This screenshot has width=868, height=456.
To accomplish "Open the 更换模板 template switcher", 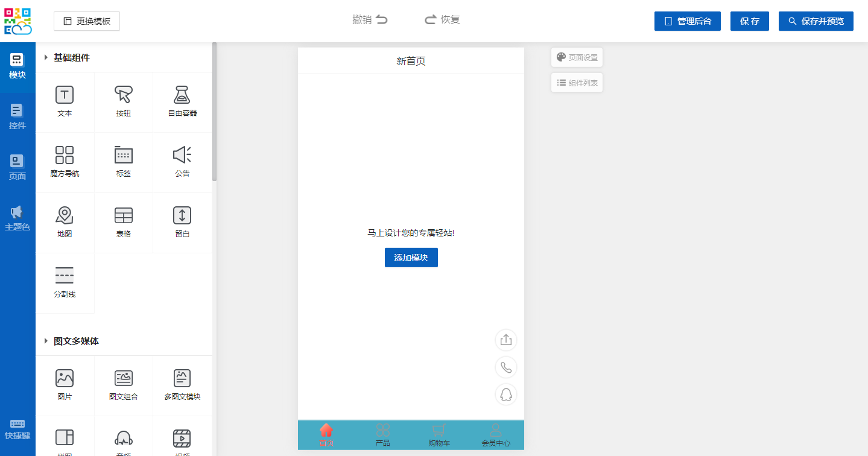I will coord(87,21).
